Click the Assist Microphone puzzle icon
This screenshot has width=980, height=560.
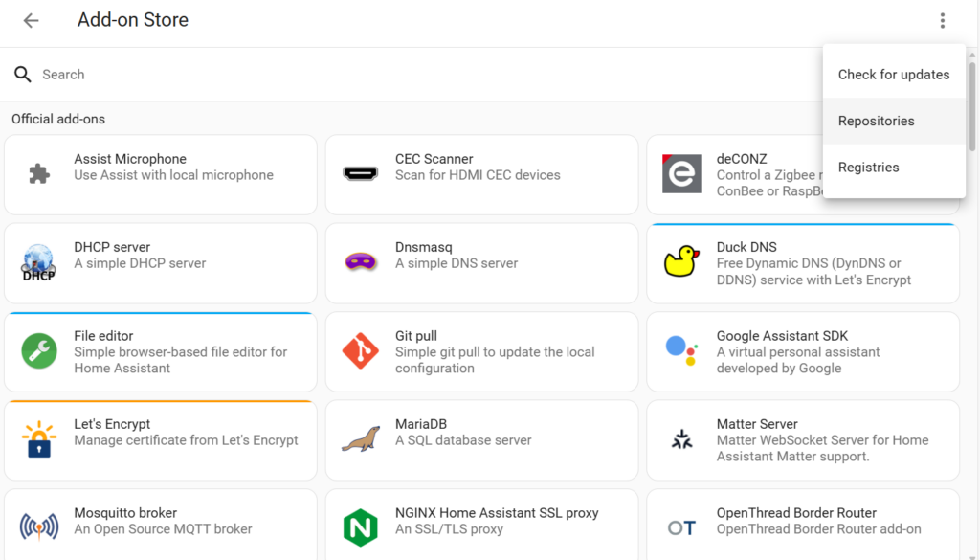coord(39,174)
